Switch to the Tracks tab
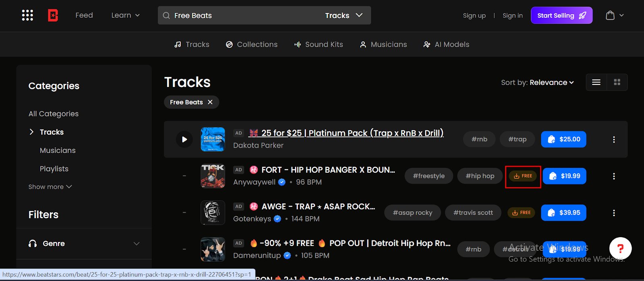Image resolution: width=644 pixels, height=281 pixels. 192,44
